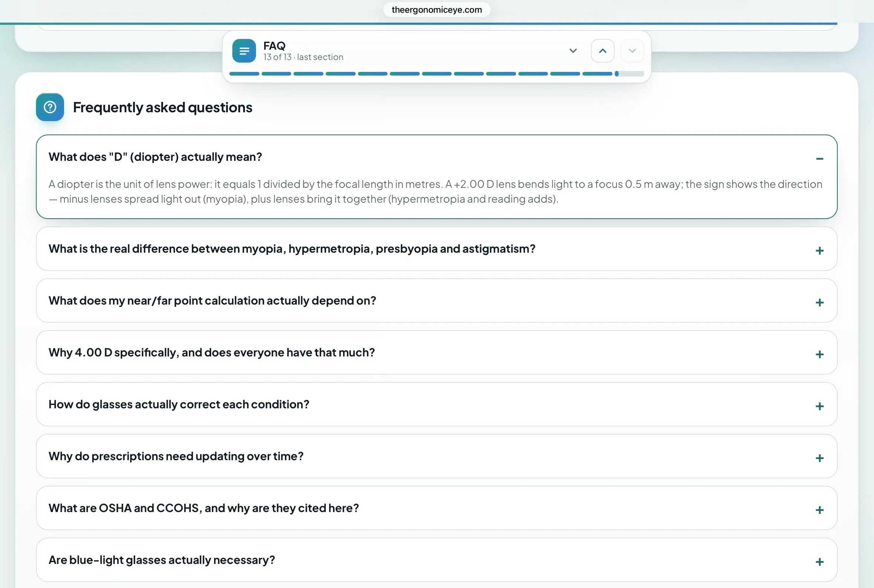Toggle 'Why do prescriptions need updating' item
This screenshot has height=588, width=874.
436,456
